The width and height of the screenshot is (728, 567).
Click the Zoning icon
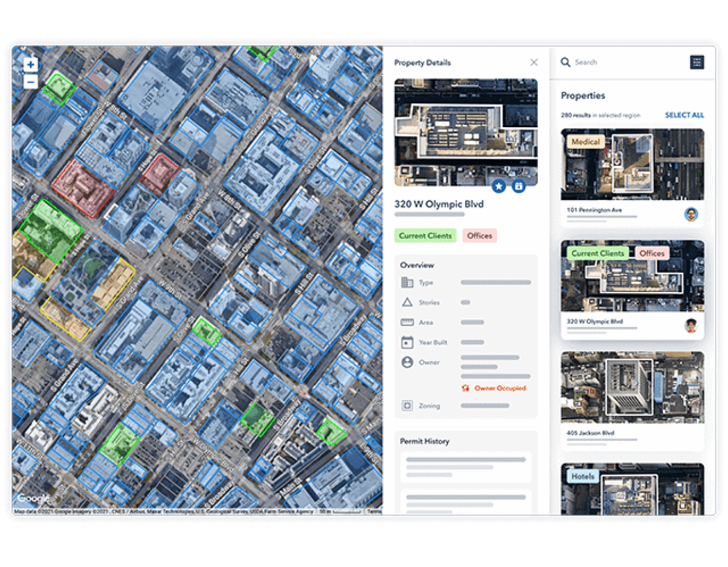[407, 405]
